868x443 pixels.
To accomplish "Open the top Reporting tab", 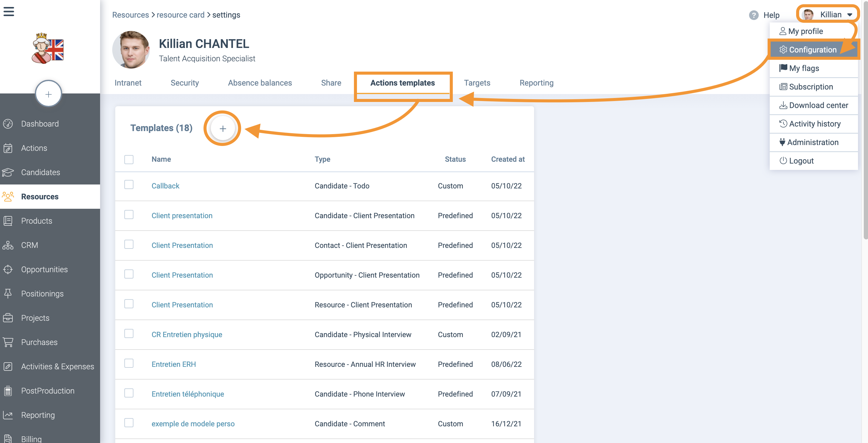I will [537, 83].
